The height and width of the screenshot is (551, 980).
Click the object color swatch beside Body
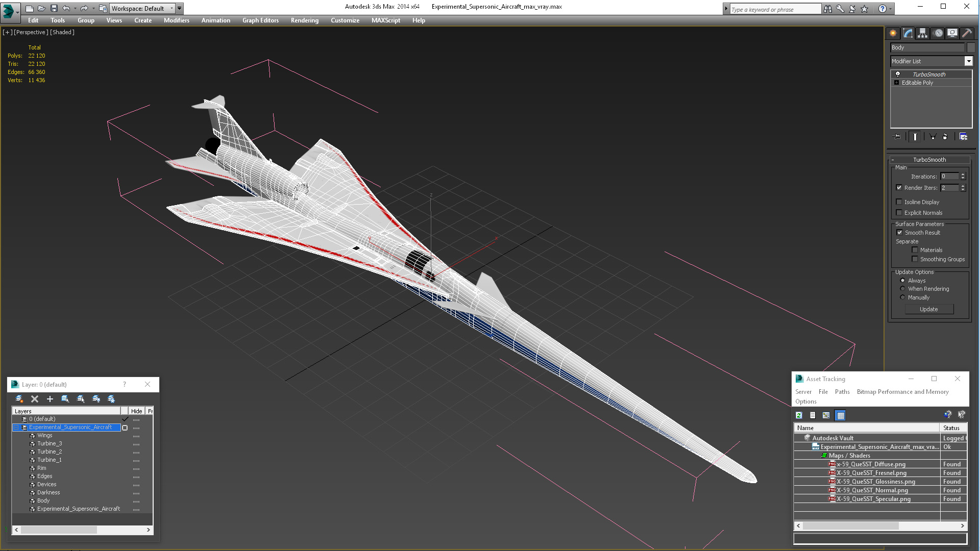[971, 47]
